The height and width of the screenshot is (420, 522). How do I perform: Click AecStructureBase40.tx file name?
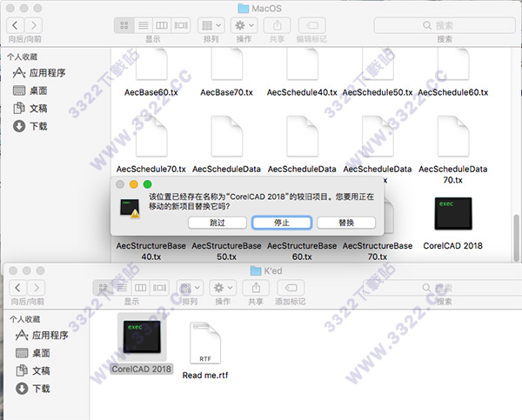pyautogui.click(x=151, y=251)
